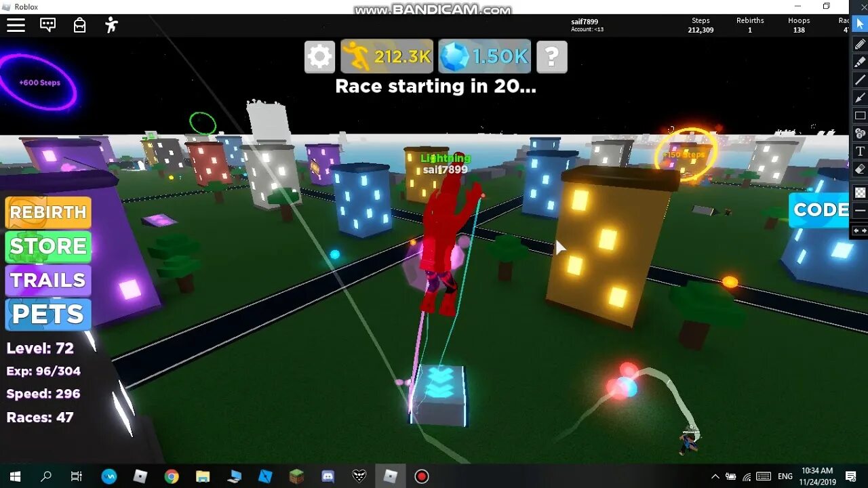Open the question mark help button
The height and width of the screenshot is (488, 868).
pos(551,56)
